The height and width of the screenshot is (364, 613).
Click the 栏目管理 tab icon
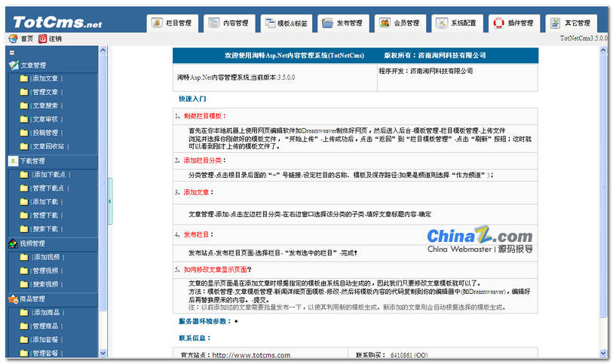tap(157, 23)
